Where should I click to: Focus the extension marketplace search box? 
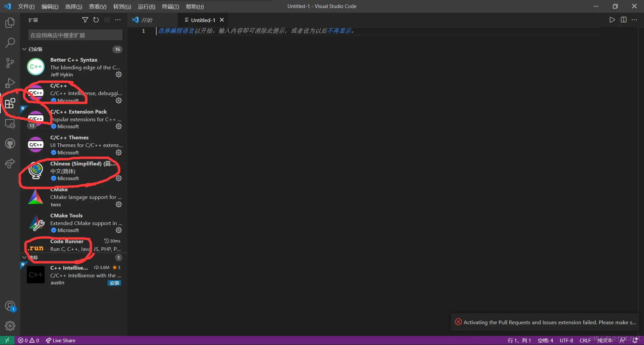tap(75, 35)
